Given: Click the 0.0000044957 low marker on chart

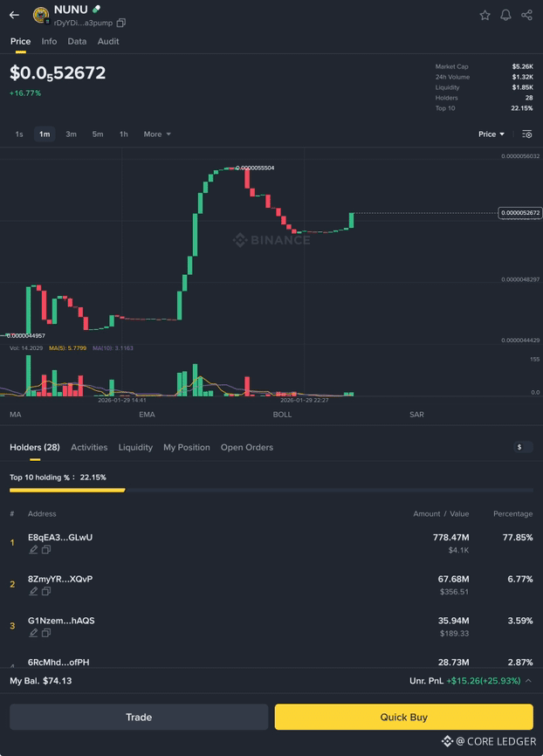Looking at the screenshot, I should (x=26, y=335).
